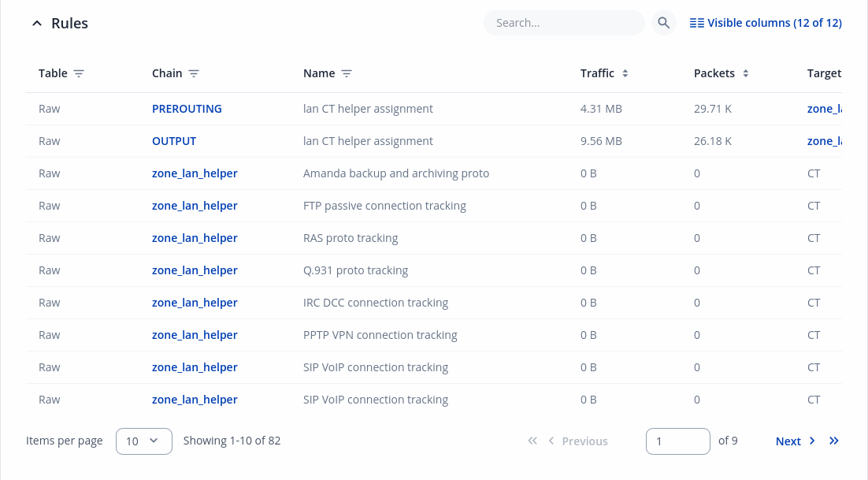Click the jump to first page icon
The height and width of the screenshot is (480, 868).
[532, 441]
